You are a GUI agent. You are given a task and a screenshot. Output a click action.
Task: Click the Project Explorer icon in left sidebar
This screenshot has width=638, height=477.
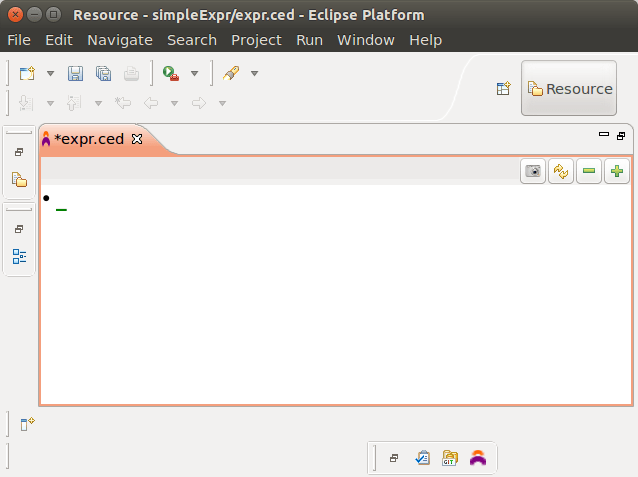pyautogui.click(x=19, y=180)
